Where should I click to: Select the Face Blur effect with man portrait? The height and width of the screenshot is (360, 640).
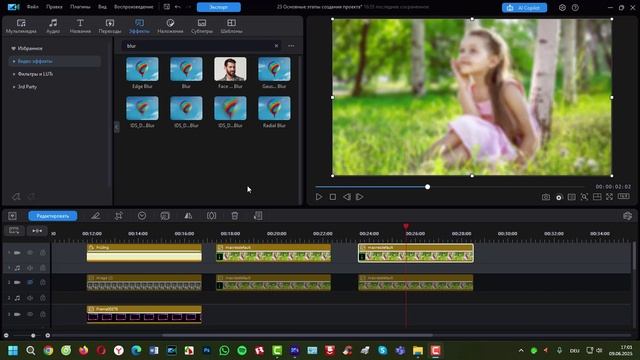pos(230,69)
